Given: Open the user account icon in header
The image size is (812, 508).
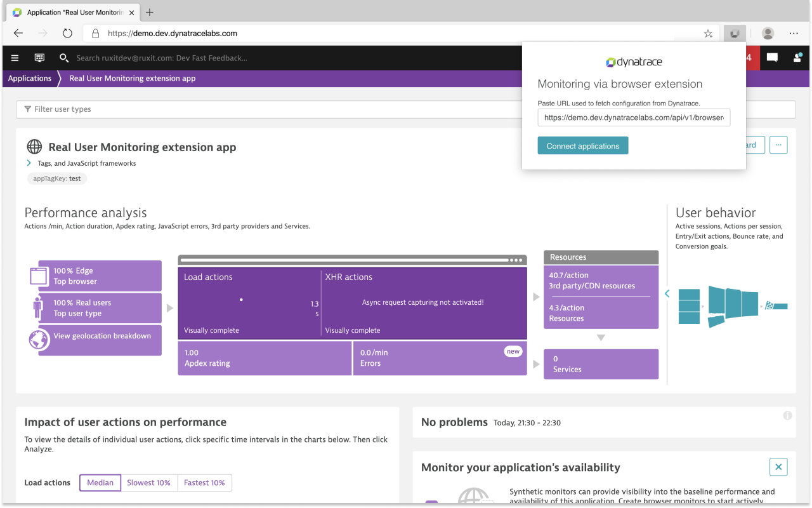Looking at the screenshot, I should (x=797, y=58).
